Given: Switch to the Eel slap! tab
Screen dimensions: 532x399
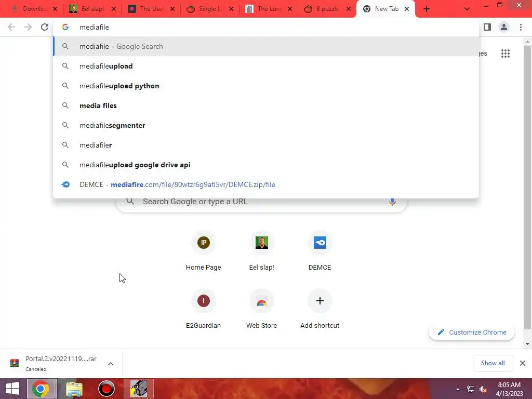Looking at the screenshot, I should click(x=88, y=9).
